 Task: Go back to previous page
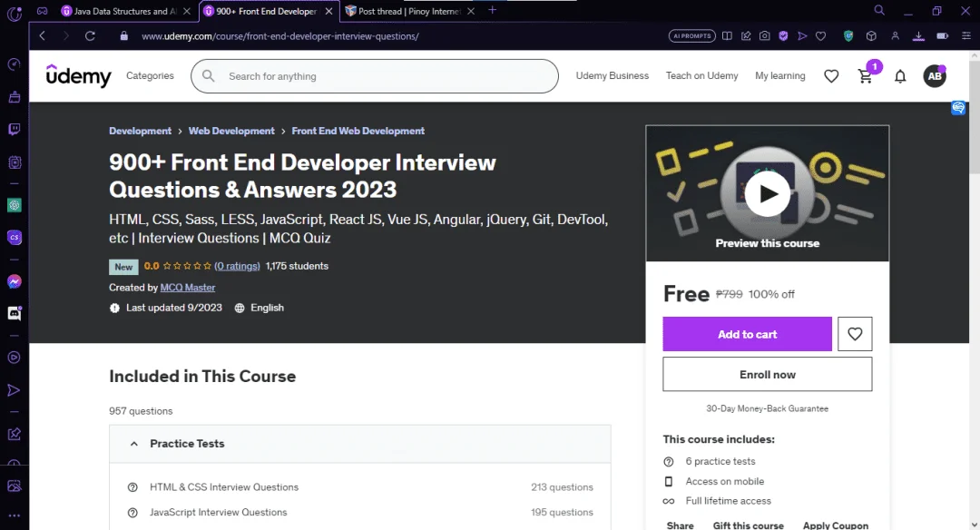42,36
